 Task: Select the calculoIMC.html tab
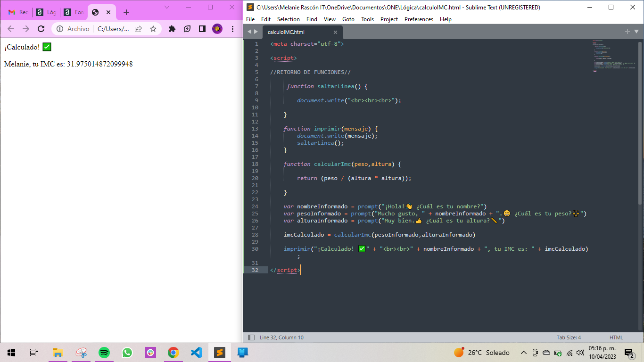pos(302,32)
